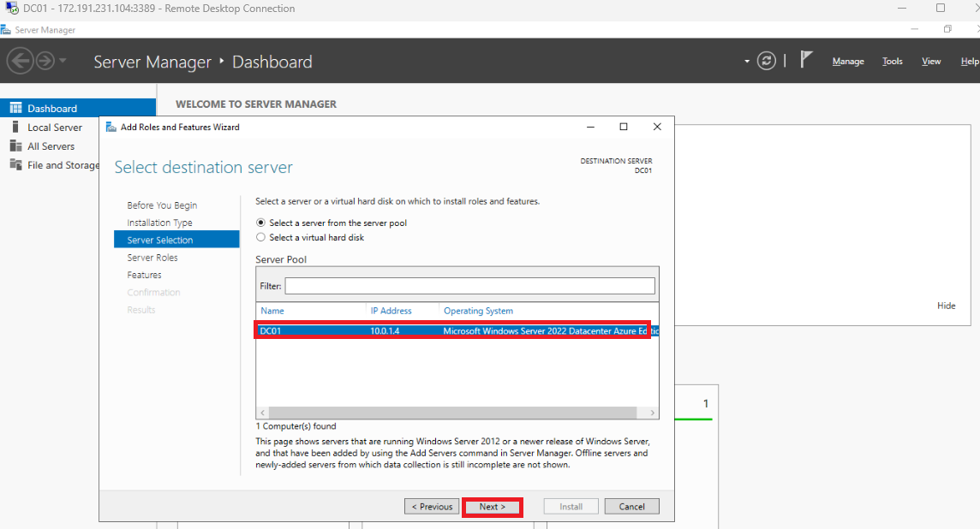Click the Next button

(493, 507)
